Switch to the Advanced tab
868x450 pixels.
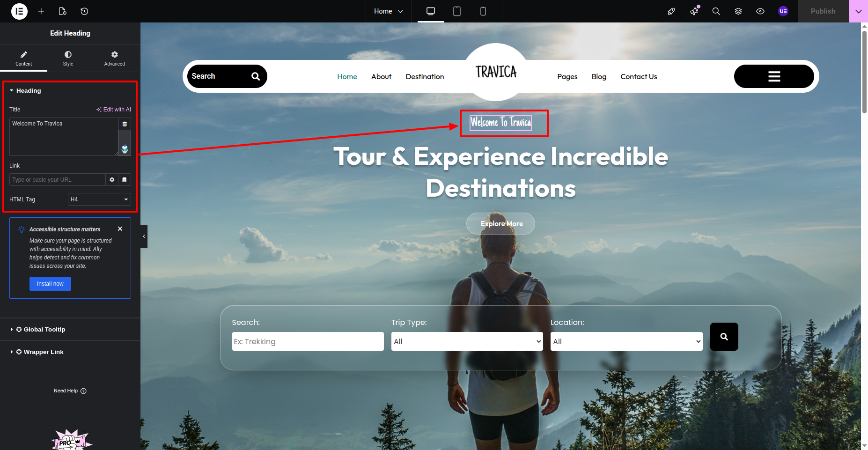tap(114, 59)
